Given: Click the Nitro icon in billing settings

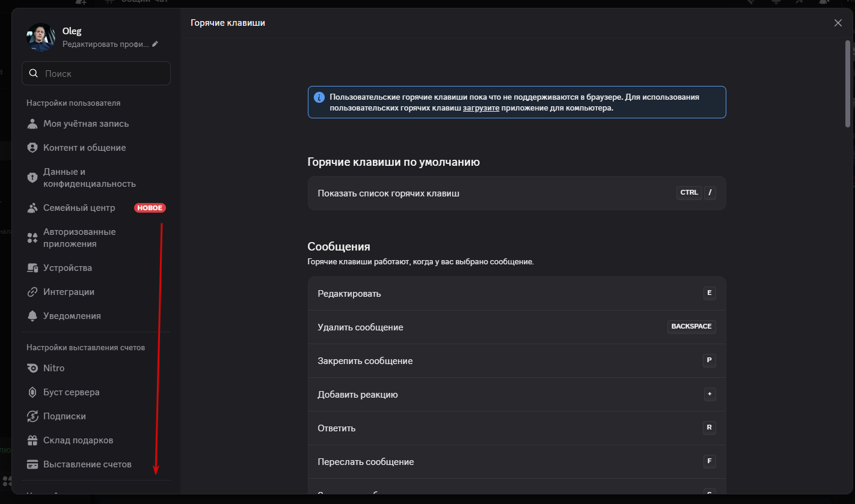Looking at the screenshot, I should (x=32, y=368).
